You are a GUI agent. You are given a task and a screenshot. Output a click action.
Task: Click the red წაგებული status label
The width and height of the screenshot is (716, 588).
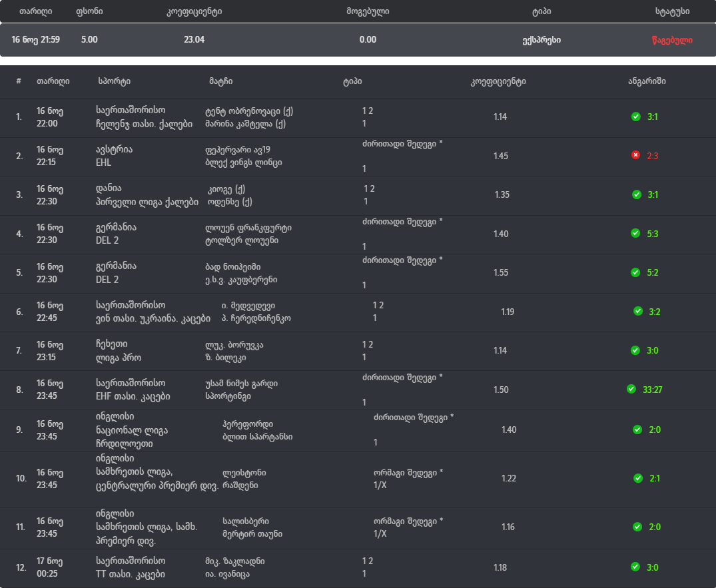pos(672,40)
